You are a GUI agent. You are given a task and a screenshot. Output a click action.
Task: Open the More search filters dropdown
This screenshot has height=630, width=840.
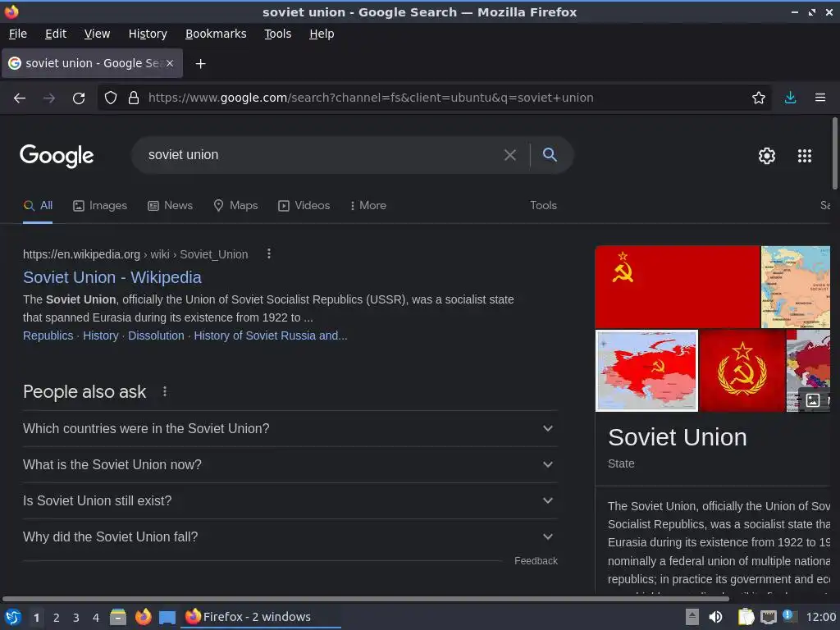[x=368, y=206]
